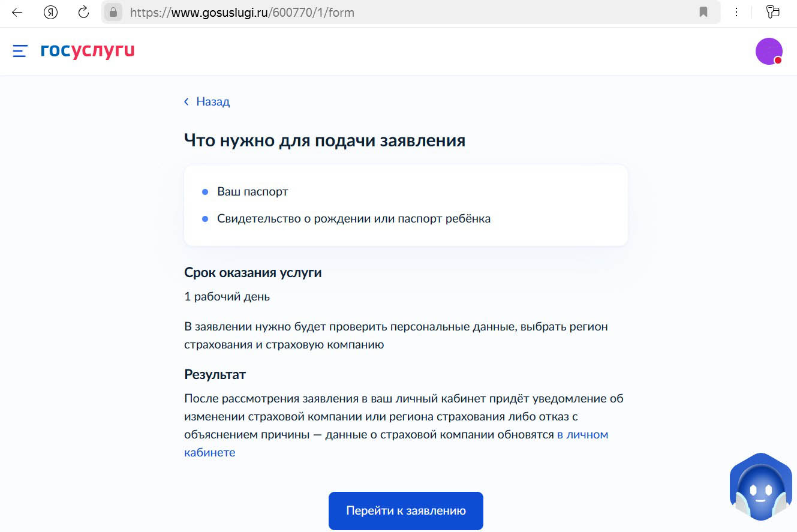Screen dimensions: 797x532
Task: Navigate back via the Назад link
Action: [x=212, y=101]
